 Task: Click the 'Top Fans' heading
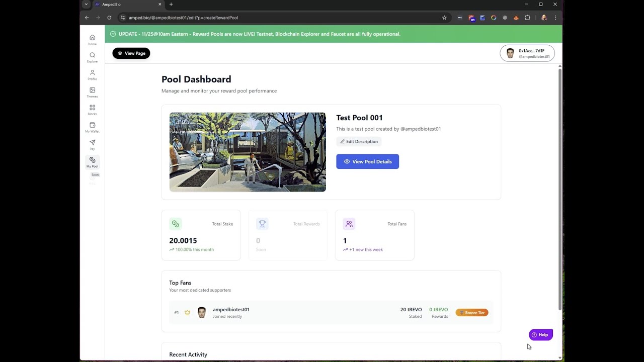pyautogui.click(x=180, y=283)
